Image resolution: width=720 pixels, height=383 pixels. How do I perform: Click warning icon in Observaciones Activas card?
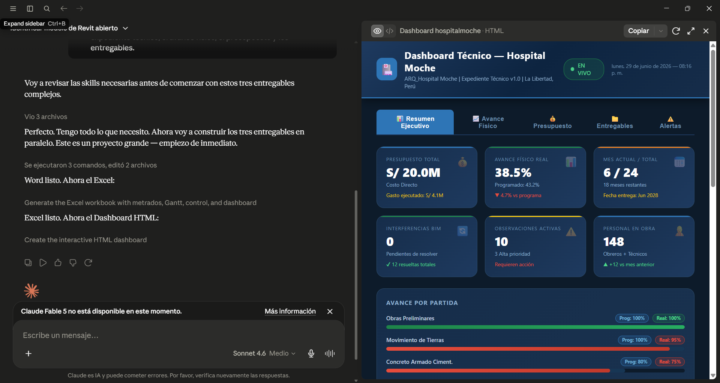click(571, 231)
